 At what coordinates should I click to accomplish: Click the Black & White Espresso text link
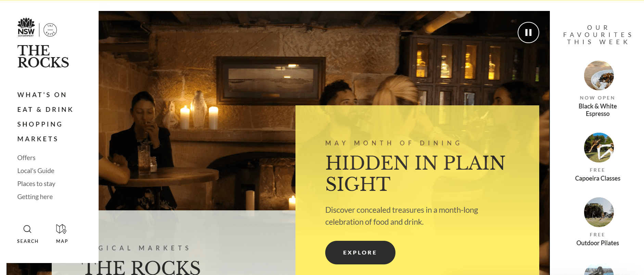click(x=598, y=110)
